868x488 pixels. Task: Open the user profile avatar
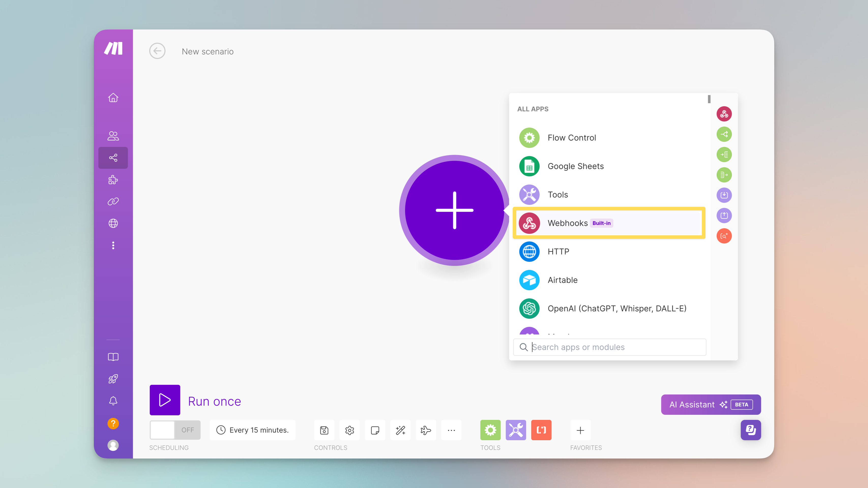click(x=113, y=445)
